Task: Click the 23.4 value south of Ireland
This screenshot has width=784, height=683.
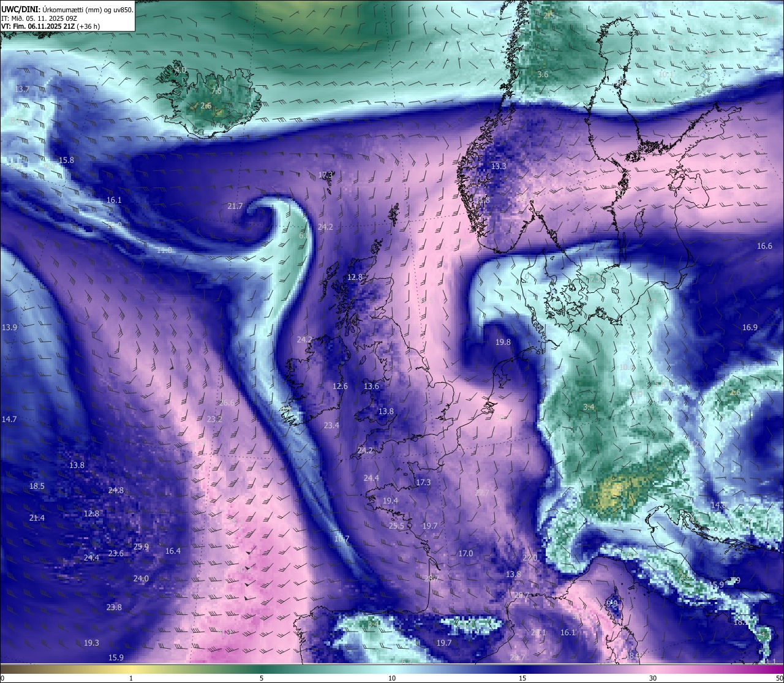Action: [331, 425]
